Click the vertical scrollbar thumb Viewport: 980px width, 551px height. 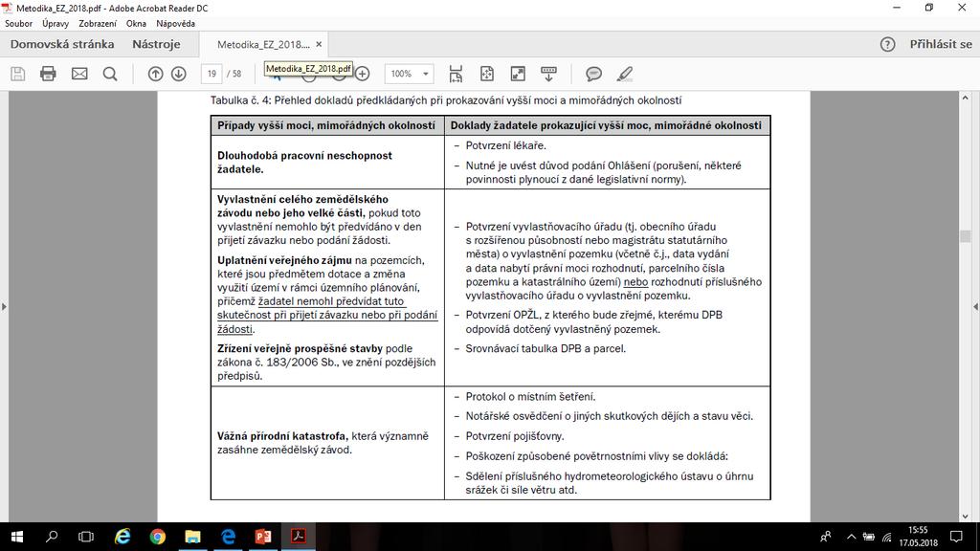pos(965,236)
